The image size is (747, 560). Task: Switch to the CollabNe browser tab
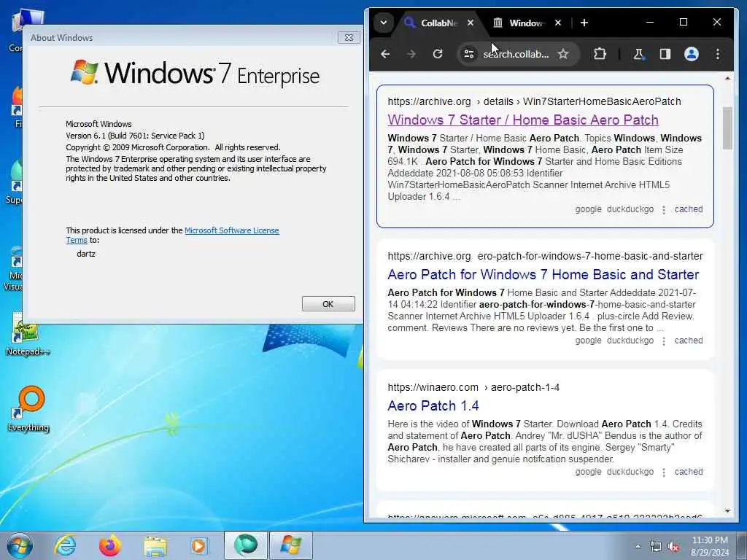pos(438,23)
